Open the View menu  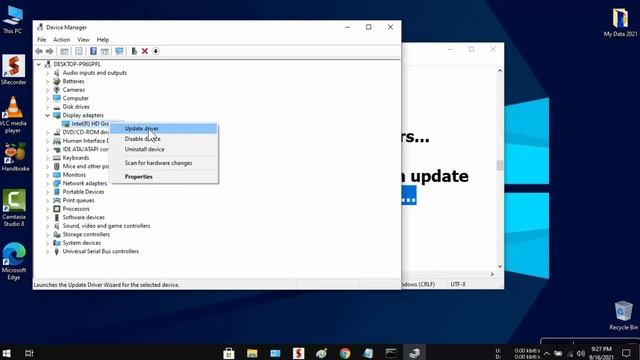click(x=83, y=40)
